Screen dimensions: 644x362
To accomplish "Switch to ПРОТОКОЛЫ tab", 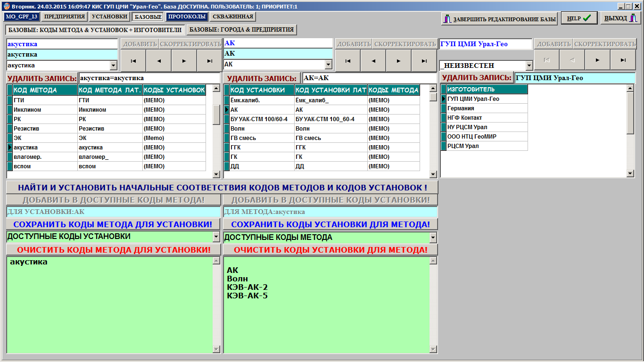I will point(187,16).
